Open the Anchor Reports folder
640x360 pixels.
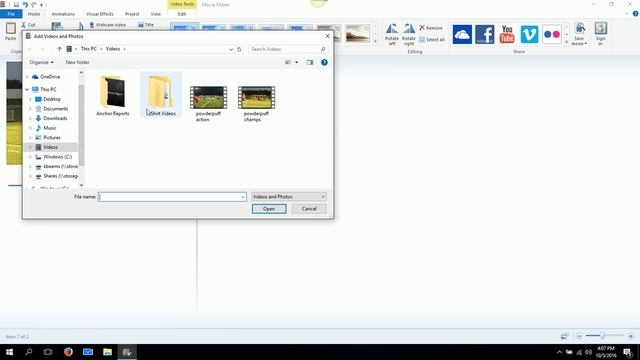pos(113,96)
